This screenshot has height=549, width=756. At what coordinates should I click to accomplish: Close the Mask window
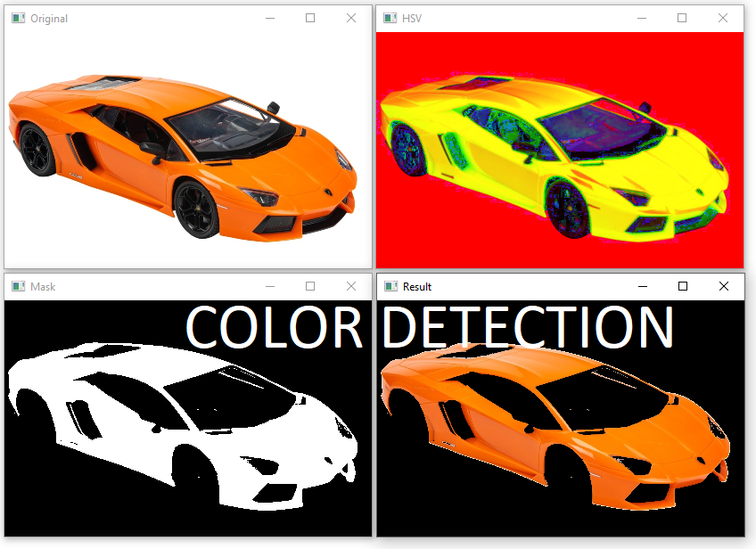pyautogui.click(x=351, y=286)
